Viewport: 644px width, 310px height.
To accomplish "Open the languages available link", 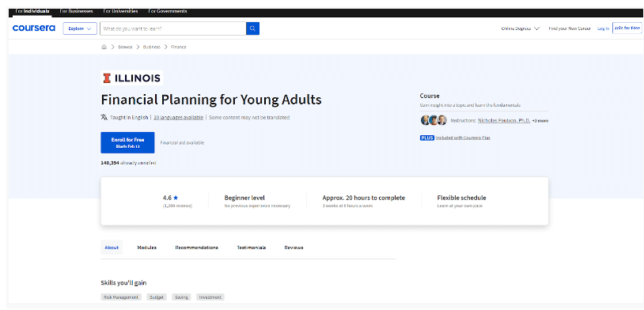I will point(178,117).
